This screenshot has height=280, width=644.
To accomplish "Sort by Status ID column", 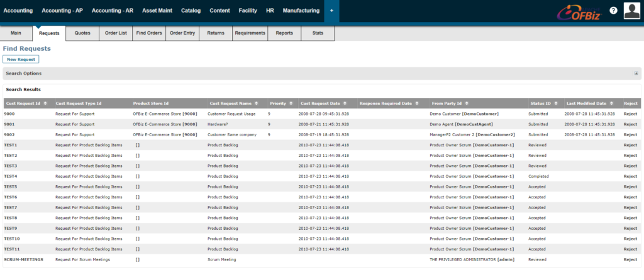I will pyautogui.click(x=540, y=103).
